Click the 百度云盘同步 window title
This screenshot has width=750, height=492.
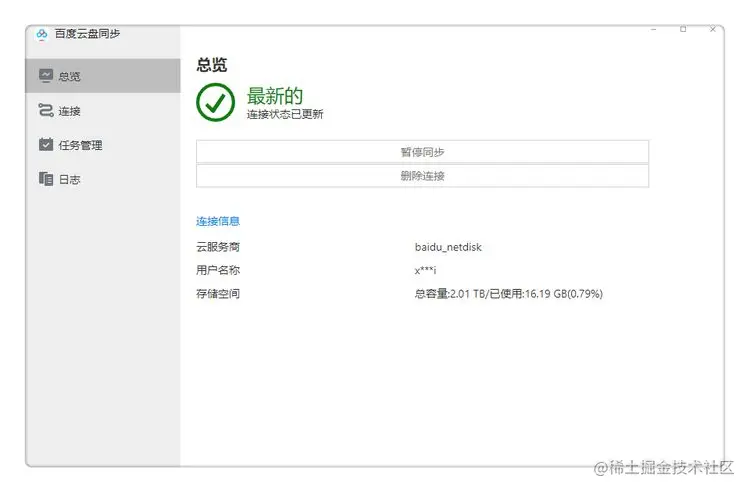coord(87,33)
